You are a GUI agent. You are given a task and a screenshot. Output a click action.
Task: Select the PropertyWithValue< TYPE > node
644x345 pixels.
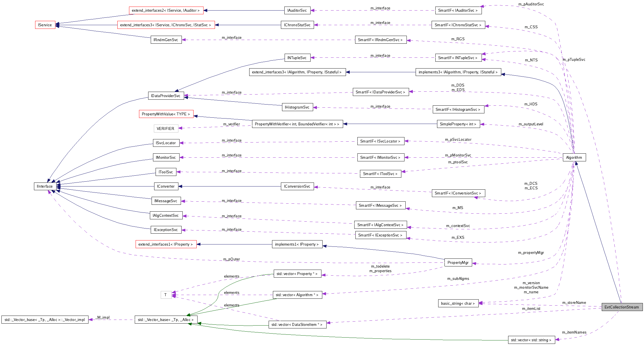click(166, 114)
